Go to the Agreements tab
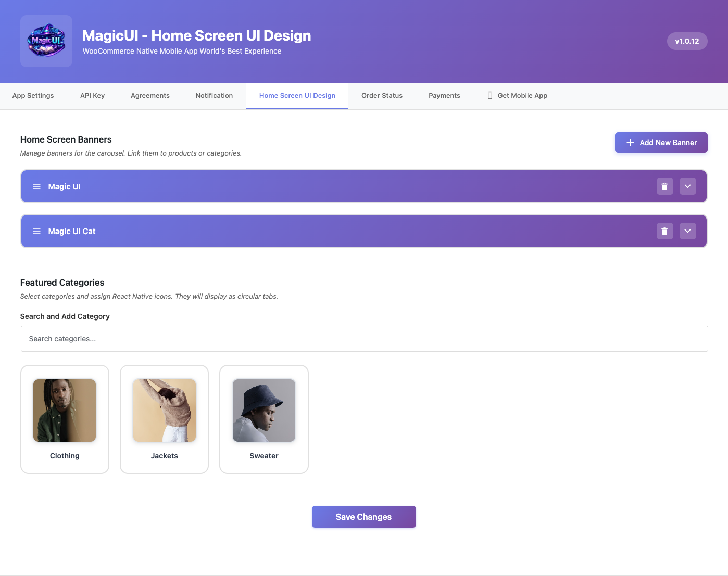 150,96
